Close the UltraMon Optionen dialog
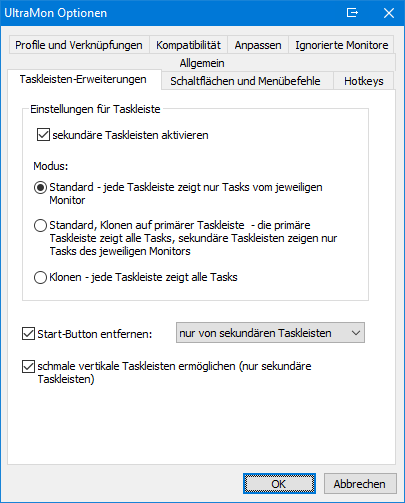Viewport: 405px width, 503px height. pos(389,13)
